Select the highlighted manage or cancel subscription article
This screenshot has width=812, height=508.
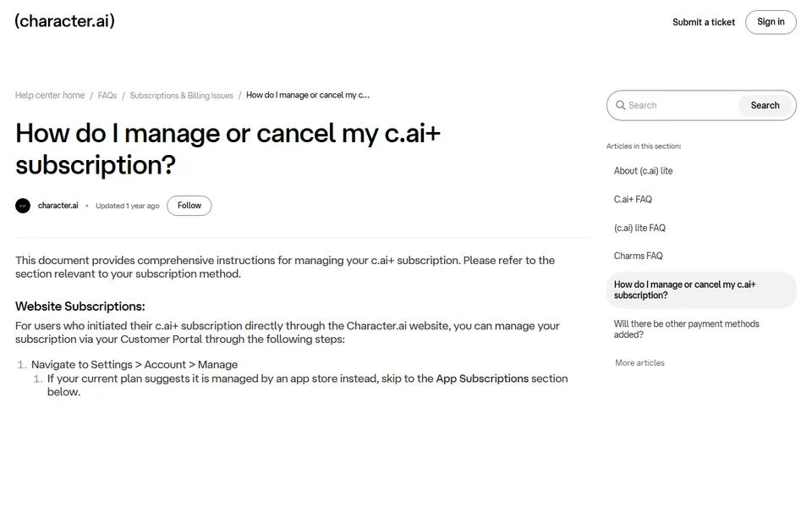click(x=701, y=290)
